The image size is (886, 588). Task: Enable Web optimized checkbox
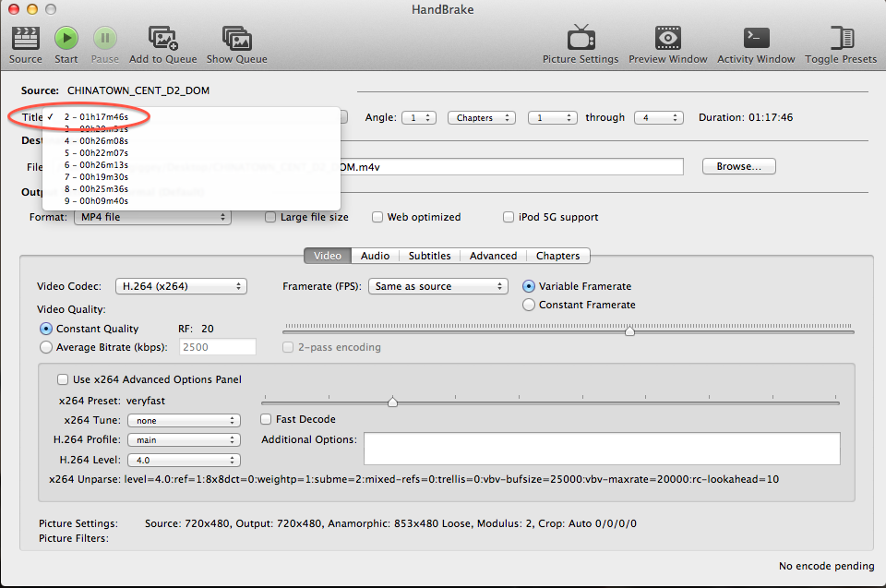click(377, 217)
